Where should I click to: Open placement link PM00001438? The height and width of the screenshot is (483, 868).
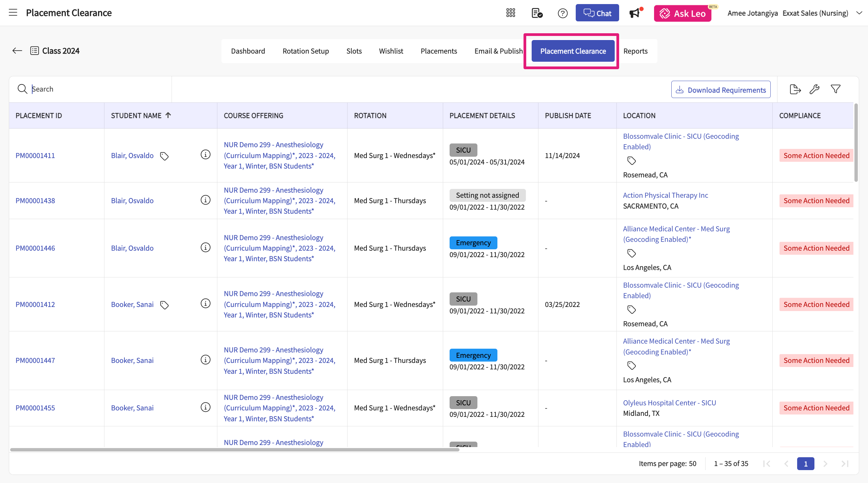point(35,200)
